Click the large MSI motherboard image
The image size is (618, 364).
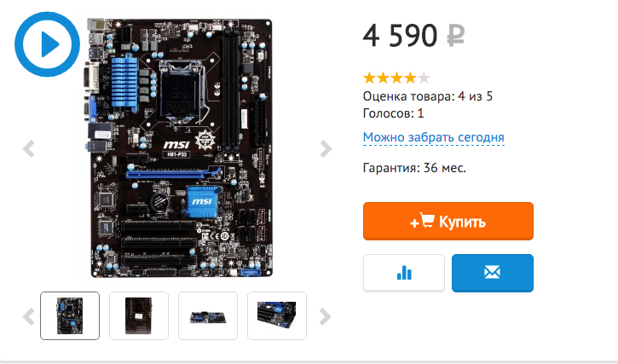179,147
